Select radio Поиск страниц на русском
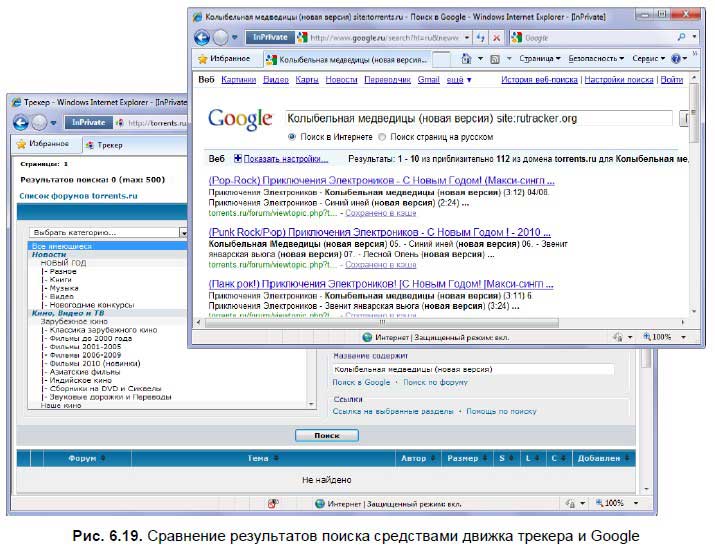The image size is (715, 552). 382,137
